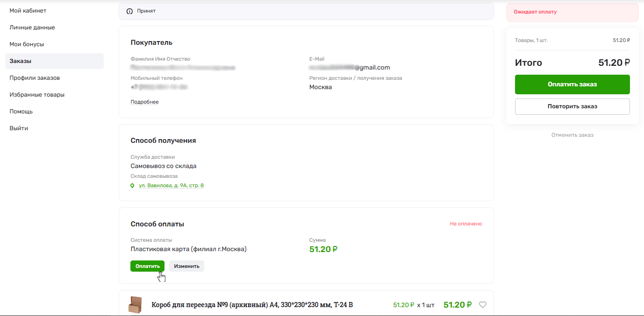
Task: Open "Избранные товары" in the sidebar
Action: coord(37,94)
